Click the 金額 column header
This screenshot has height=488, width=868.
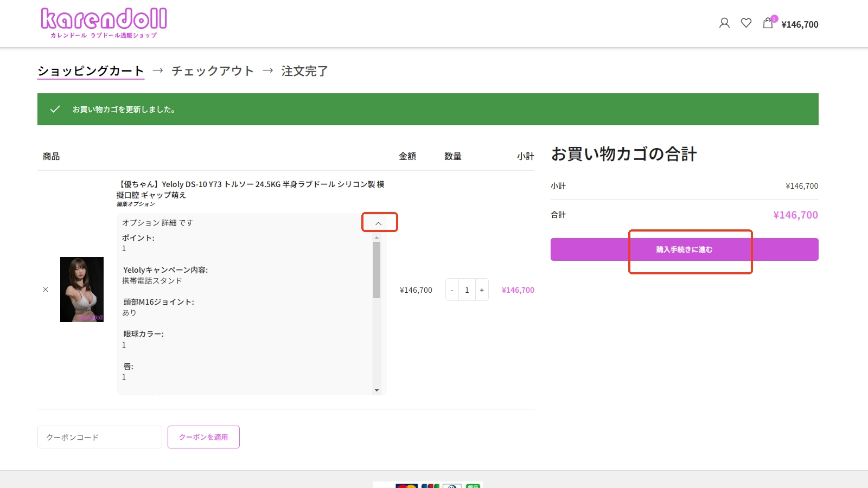click(x=407, y=156)
